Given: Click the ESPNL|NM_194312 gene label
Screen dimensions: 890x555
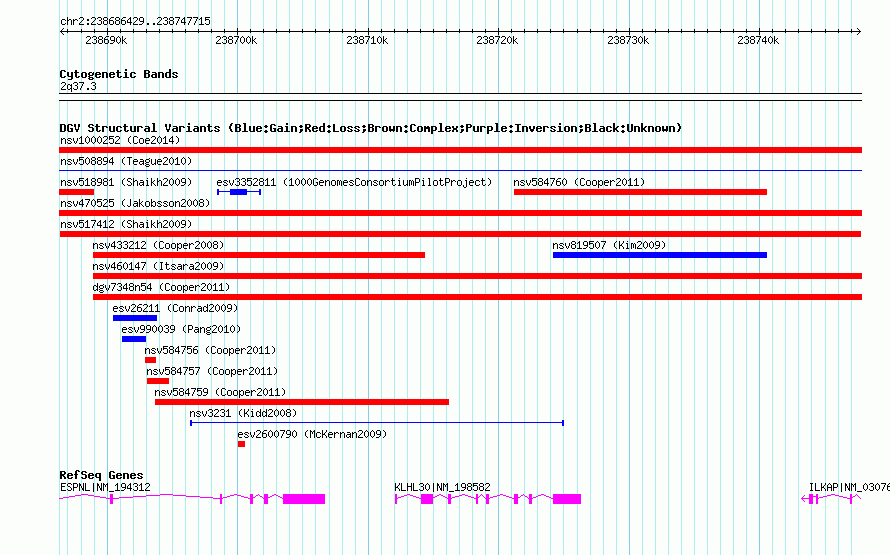Looking at the screenshot, I should pyautogui.click(x=105, y=487).
